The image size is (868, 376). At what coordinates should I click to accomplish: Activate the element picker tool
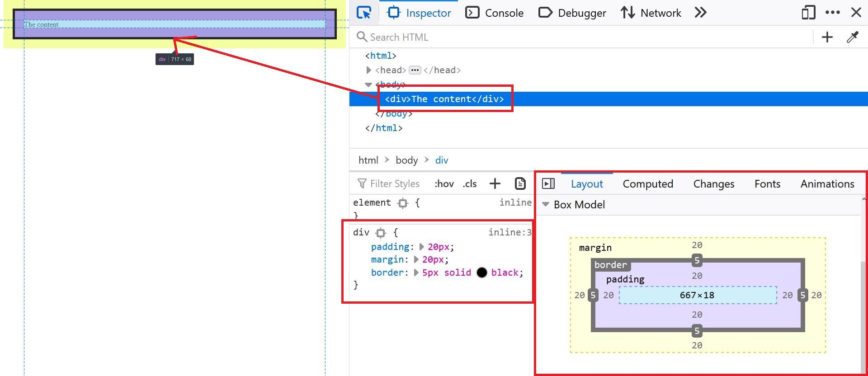364,13
